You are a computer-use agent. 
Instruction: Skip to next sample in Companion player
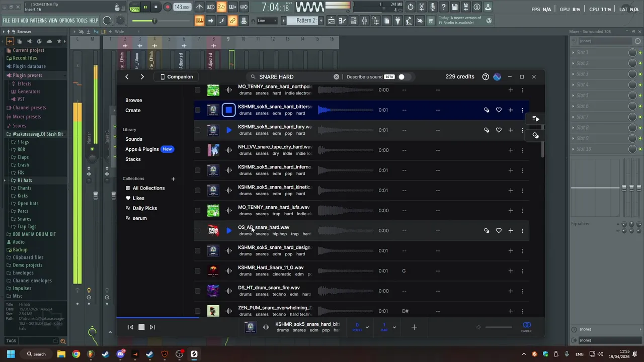(152, 327)
